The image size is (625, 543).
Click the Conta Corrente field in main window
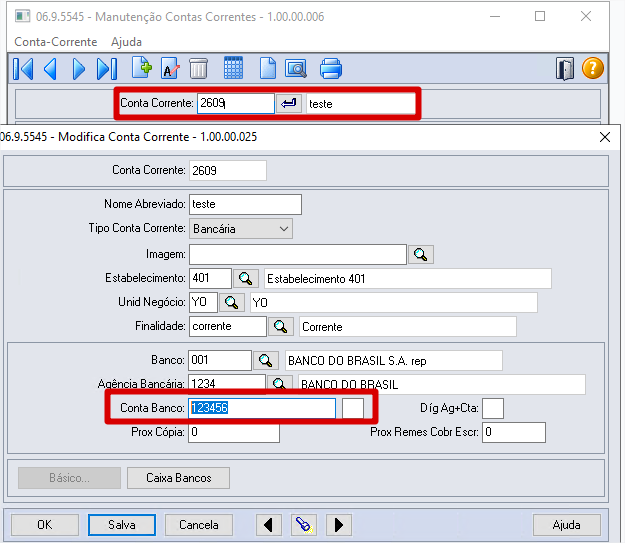pyautogui.click(x=236, y=103)
